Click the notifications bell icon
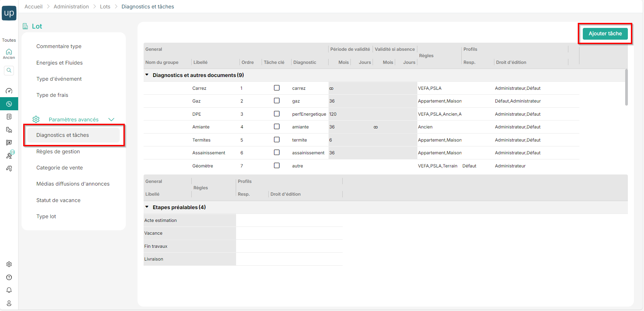This screenshot has height=311, width=644. point(9,290)
